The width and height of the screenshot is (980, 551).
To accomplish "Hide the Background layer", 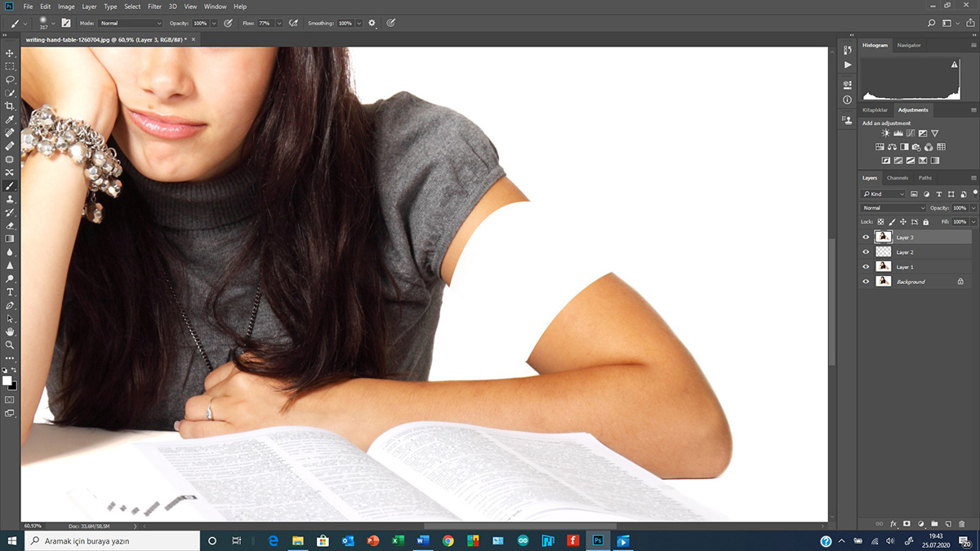I will 866,282.
